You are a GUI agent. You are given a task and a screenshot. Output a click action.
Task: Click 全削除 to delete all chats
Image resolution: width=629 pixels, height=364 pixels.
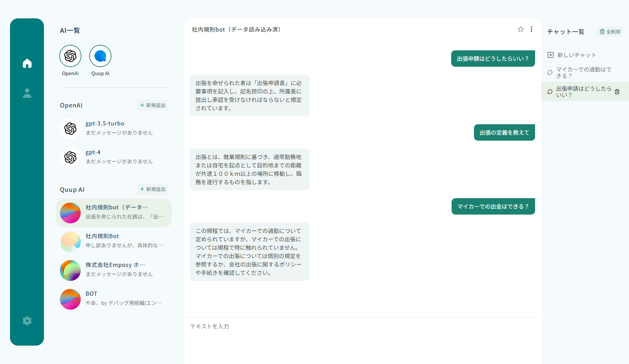pos(610,32)
